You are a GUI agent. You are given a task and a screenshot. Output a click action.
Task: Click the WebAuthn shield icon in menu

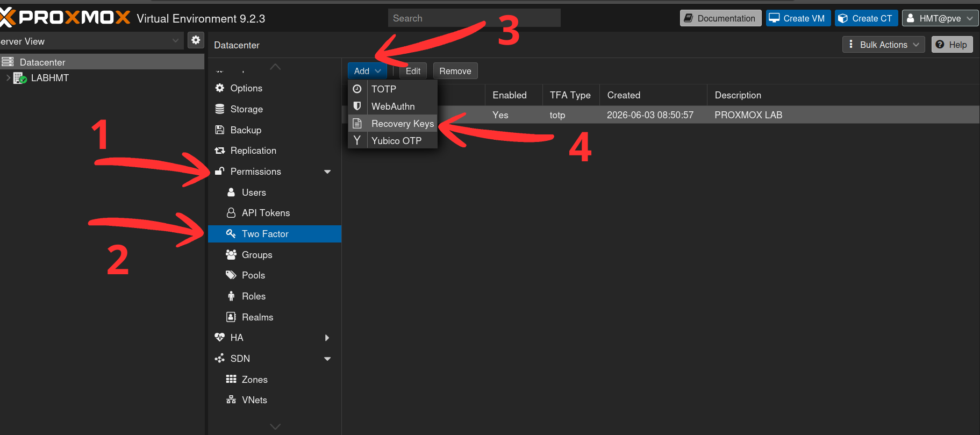pyautogui.click(x=357, y=106)
